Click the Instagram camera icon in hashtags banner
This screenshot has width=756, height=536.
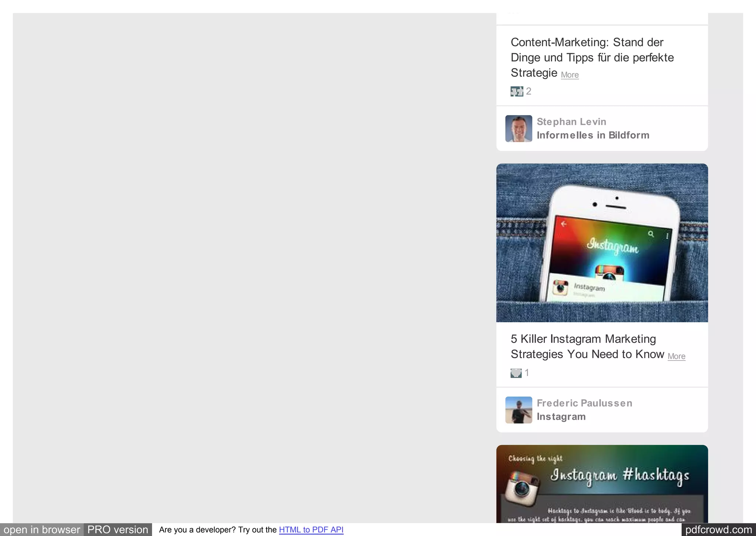click(x=522, y=489)
